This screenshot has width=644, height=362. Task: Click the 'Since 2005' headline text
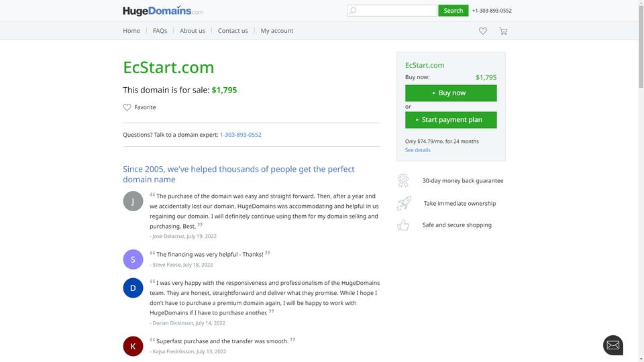[239, 174]
